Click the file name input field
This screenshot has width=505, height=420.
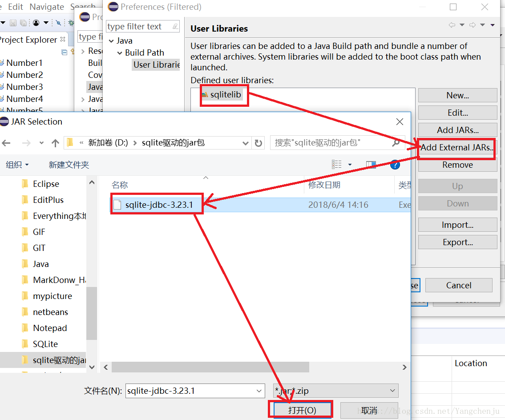(191, 391)
